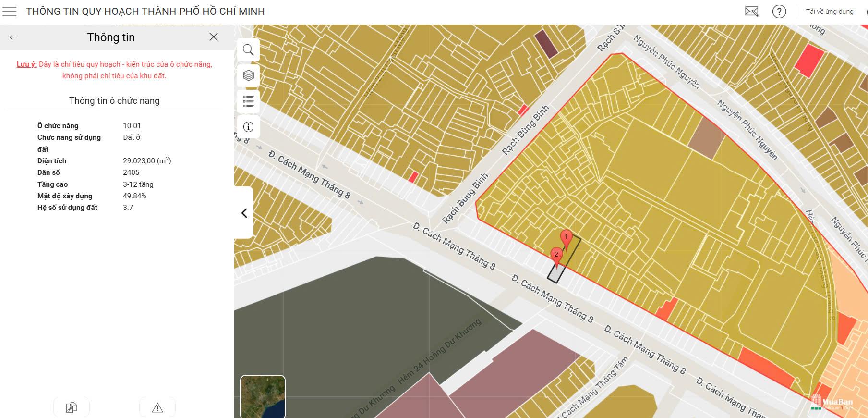Go back with the left arrow
Viewport: 868px width, 418px height.
click(x=13, y=37)
